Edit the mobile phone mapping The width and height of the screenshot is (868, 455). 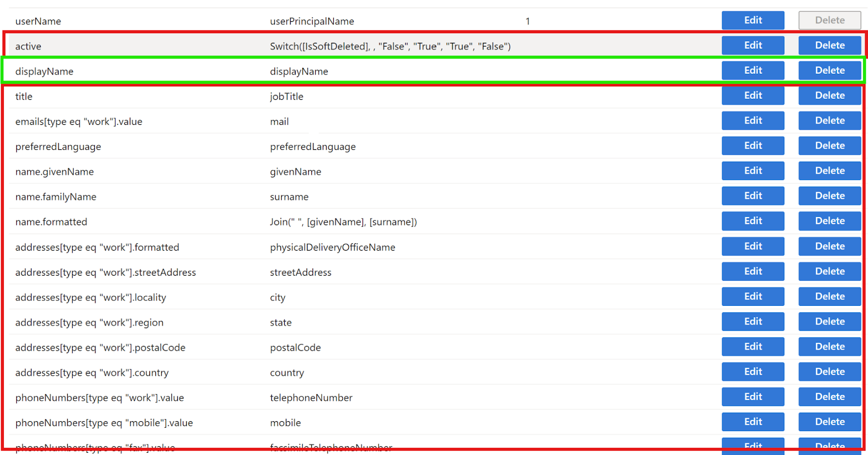click(753, 421)
